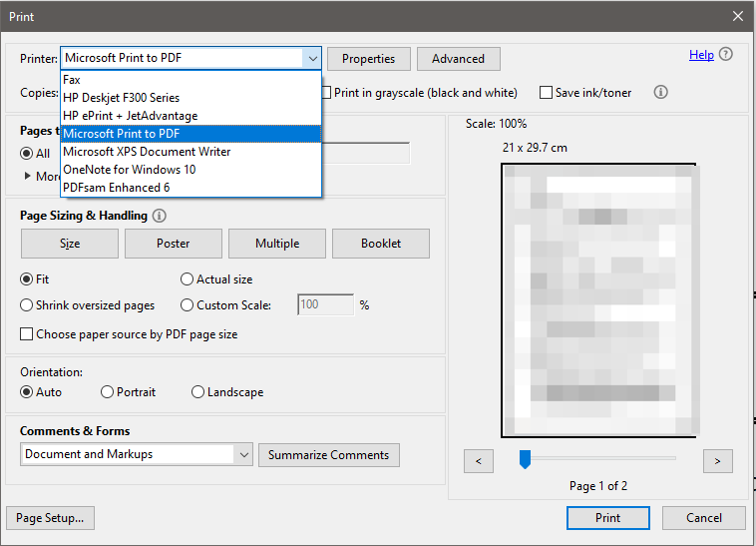The height and width of the screenshot is (546, 756).
Task: Click info icon next to Page Sizing & Handling
Action: (160, 216)
